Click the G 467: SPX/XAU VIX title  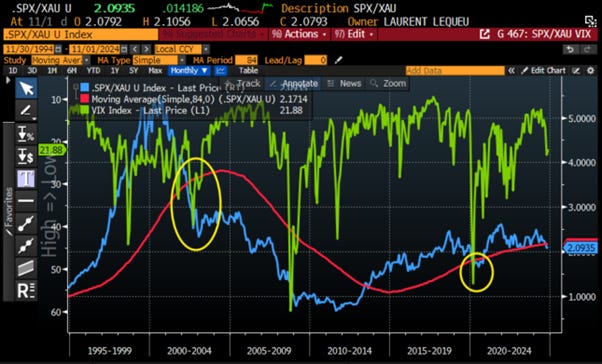(544, 34)
